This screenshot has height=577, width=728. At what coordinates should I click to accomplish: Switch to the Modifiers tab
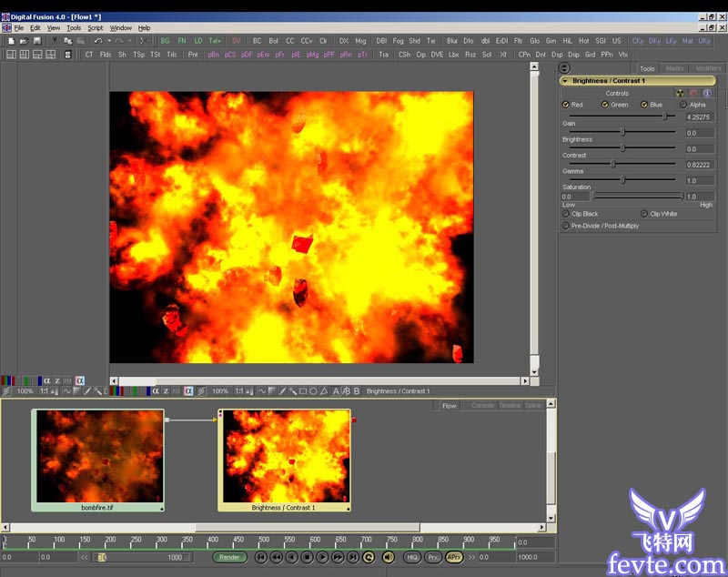708,68
